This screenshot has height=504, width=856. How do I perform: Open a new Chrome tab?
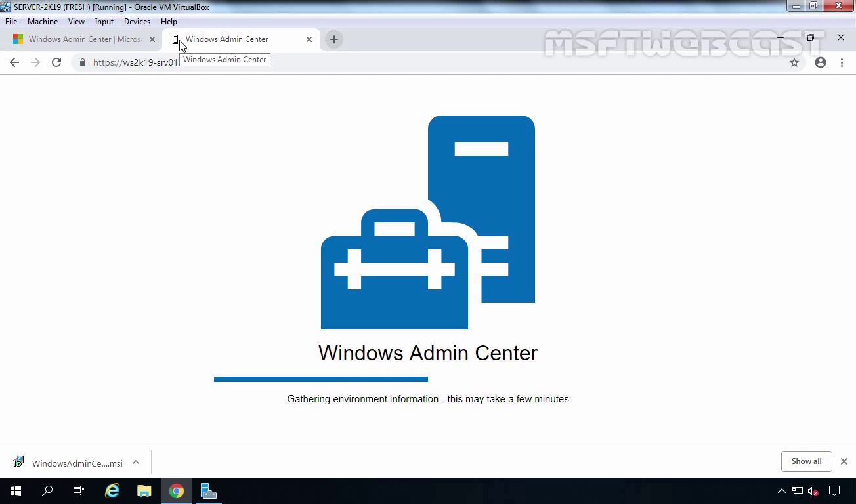click(x=333, y=39)
